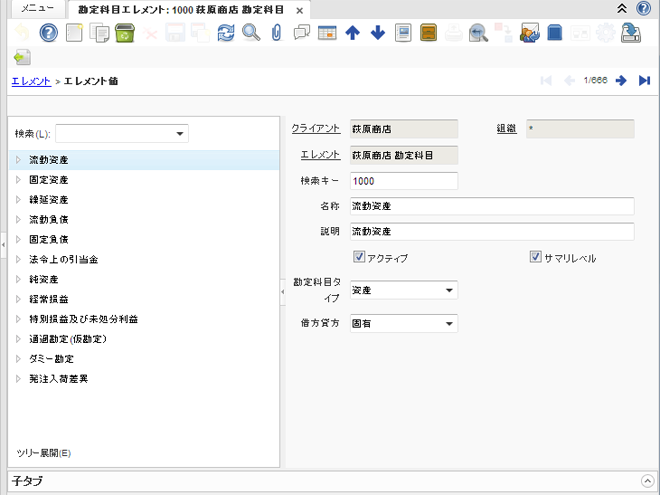The height and width of the screenshot is (495, 660).
Task: Click ツリー展開(E) expand tree option
Action: [x=43, y=453]
